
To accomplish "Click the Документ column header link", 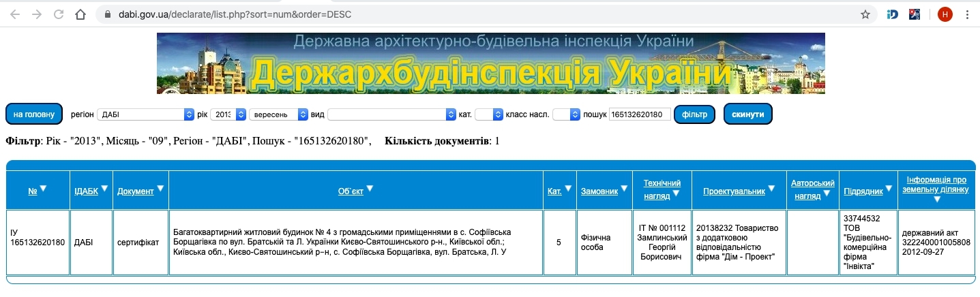I will coord(136,191).
